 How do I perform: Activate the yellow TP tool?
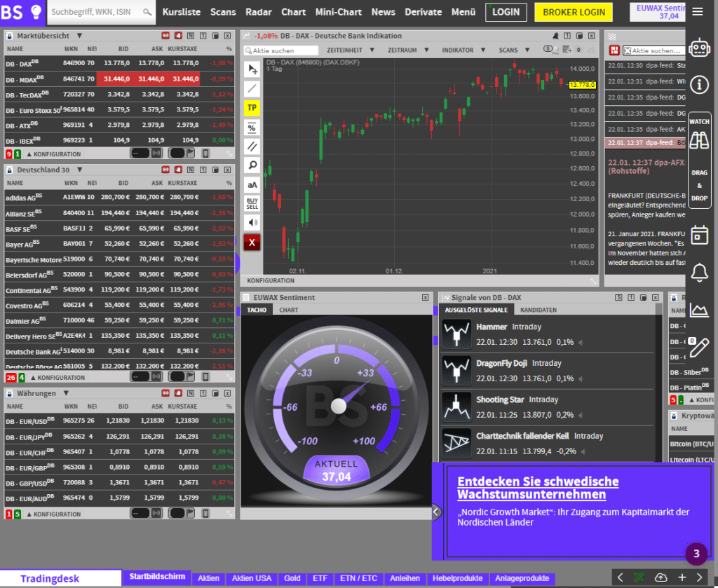(251, 108)
